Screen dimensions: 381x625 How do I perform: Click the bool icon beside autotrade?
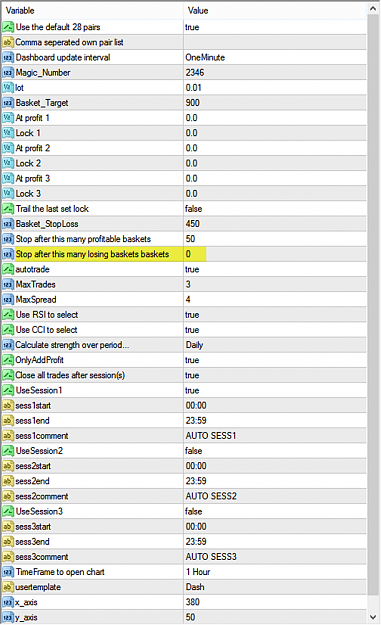coord(8,269)
